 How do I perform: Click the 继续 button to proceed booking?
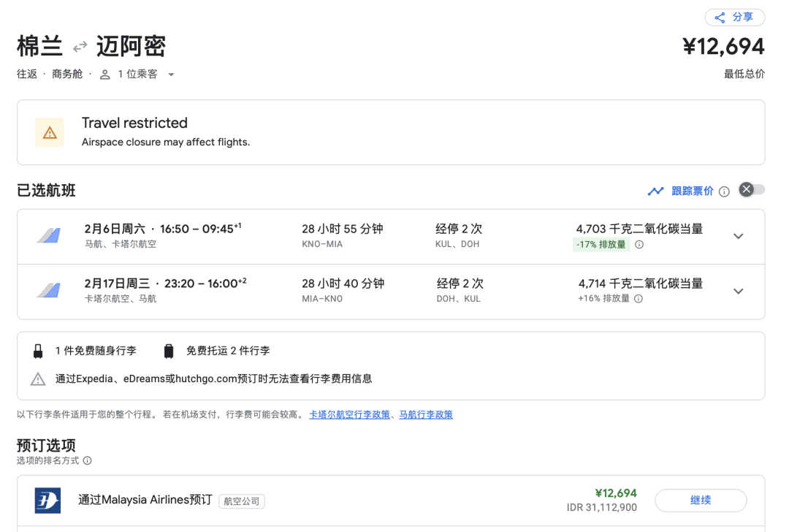701,500
